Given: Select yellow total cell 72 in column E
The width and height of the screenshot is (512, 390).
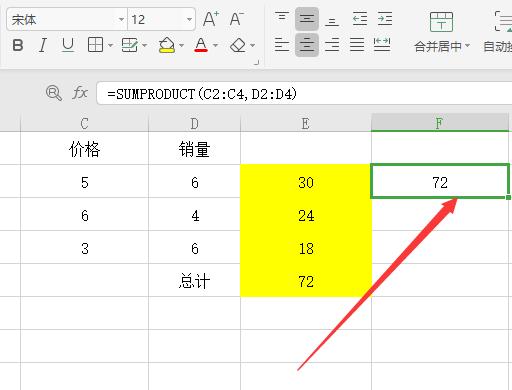Looking at the screenshot, I should point(306,281).
